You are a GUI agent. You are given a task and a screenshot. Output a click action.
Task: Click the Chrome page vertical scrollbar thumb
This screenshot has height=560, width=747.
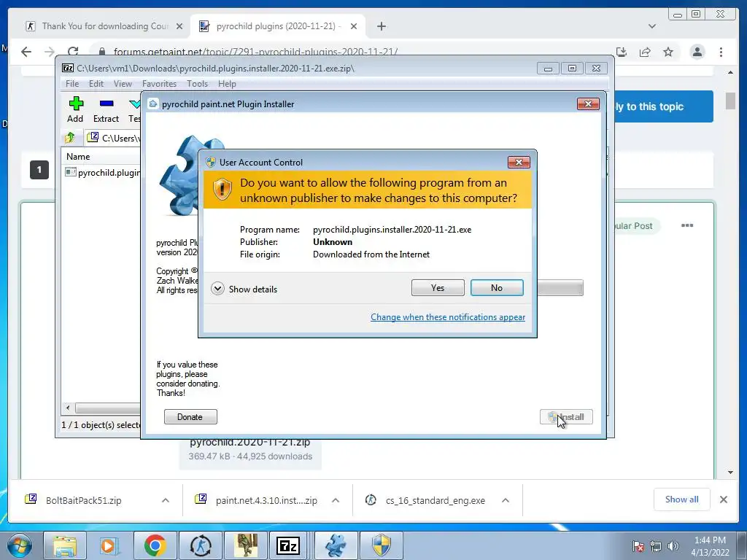(x=730, y=101)
